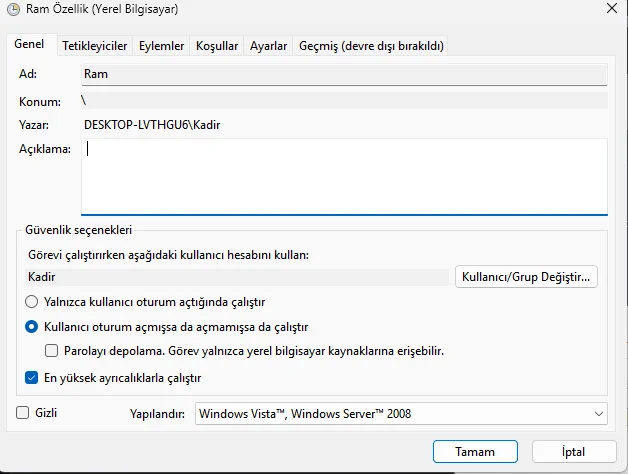Close the Ram Özellik dialog window
The width and height of the screenshot is (628, 474).
(612, 8)
